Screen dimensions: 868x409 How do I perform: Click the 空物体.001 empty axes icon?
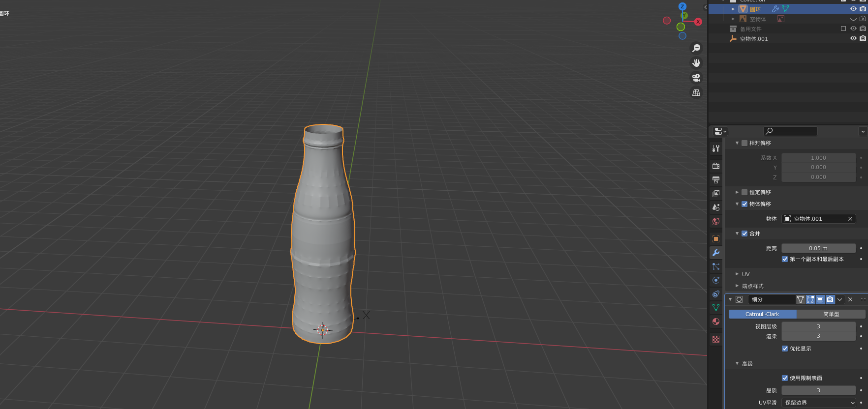click(x=733, y=38)
